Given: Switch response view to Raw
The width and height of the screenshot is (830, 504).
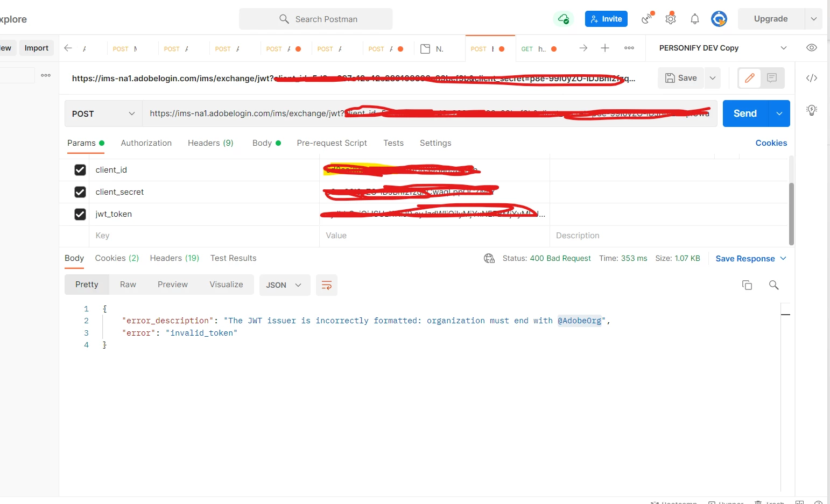Looking at the screenshot, I should tap(128, 285).
